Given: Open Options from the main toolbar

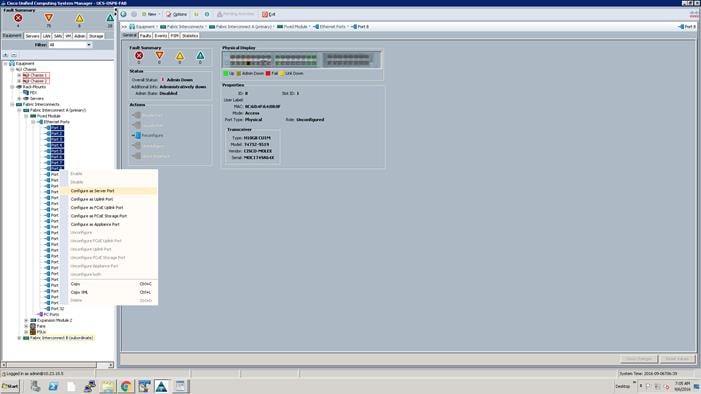Looking at the screenshot, I should coord(176,14).
